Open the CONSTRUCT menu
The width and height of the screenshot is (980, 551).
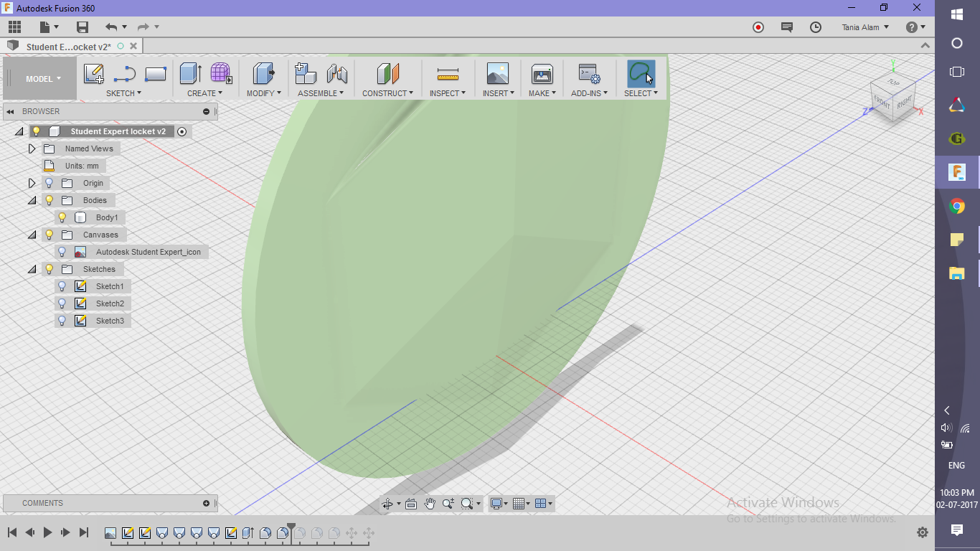coord(387,93)
